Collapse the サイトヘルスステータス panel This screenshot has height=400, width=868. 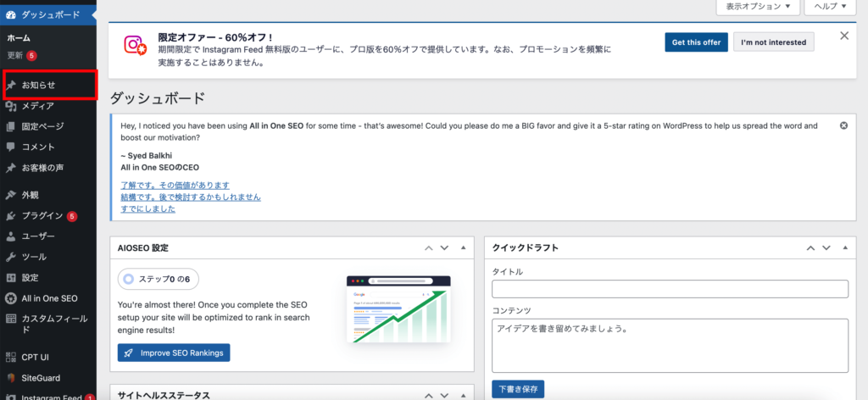(x=464, y=396)
